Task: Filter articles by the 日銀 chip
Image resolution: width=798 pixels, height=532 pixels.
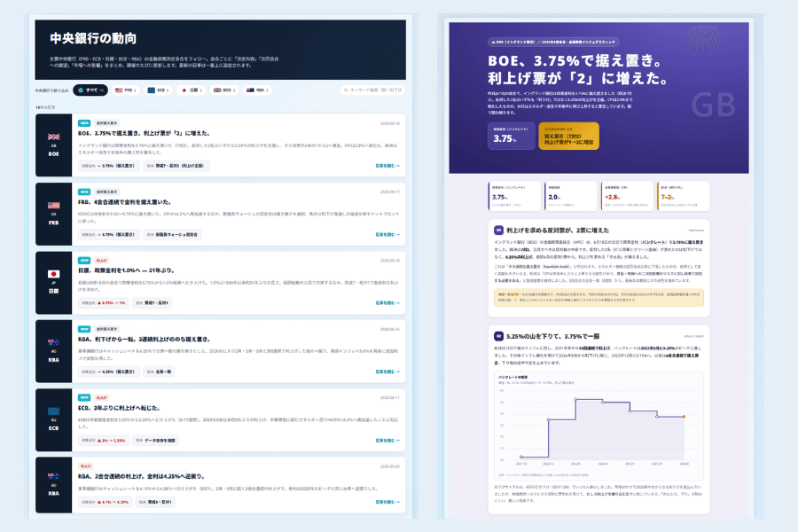Action: 192,90
